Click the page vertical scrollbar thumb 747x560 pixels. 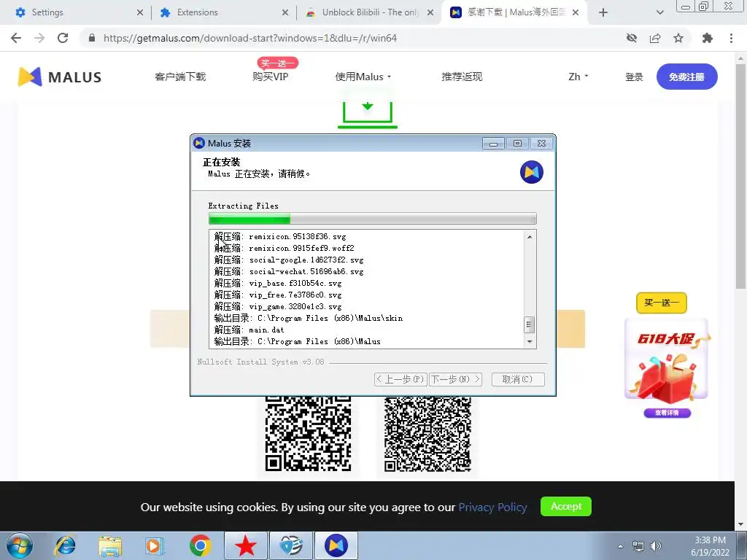pyautogui.click(x=740, y=176)
